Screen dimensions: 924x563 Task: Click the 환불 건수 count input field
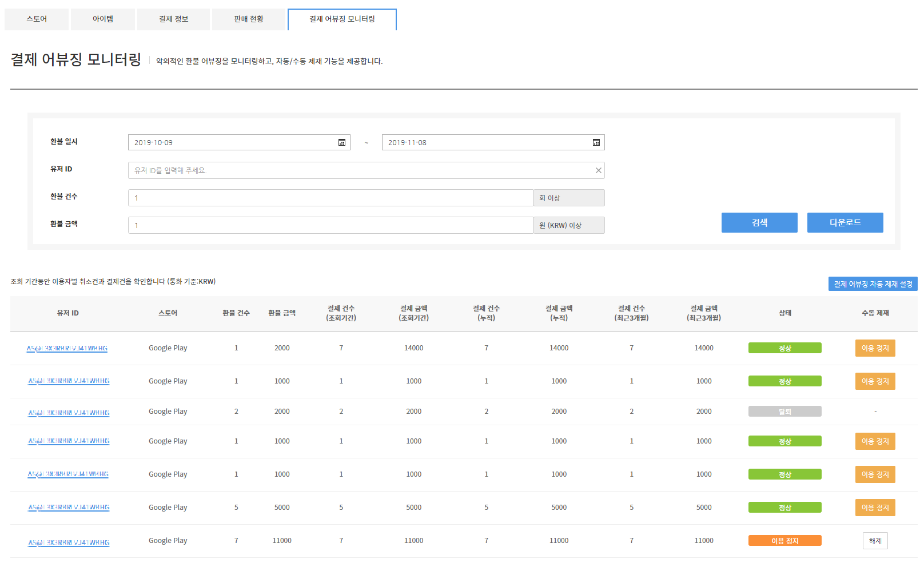[x=330, y=198]
